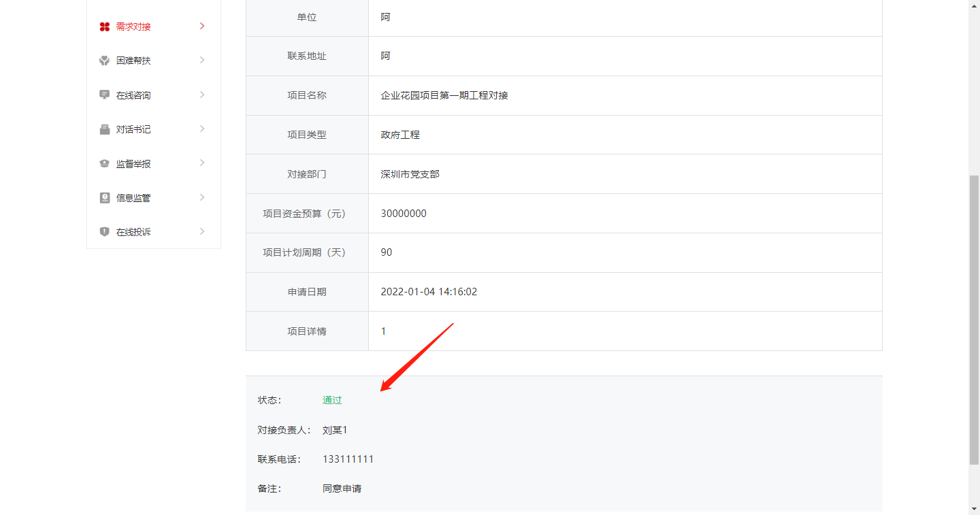Click the red 需求对接 sidebar icon
This screenshot has width=980, height=515.
coord(104,27)
